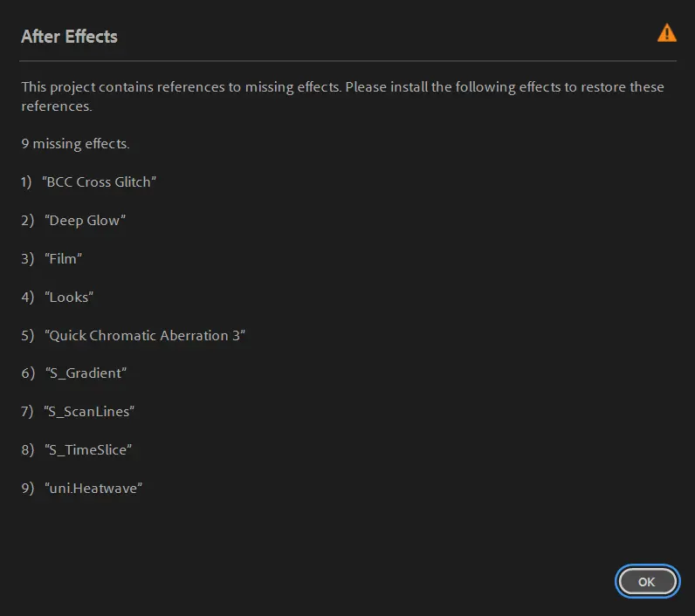The image size is (695, 616).
Task: Click the After Effects dialog title
Action: pyautogui.click(x=69, y=37)
